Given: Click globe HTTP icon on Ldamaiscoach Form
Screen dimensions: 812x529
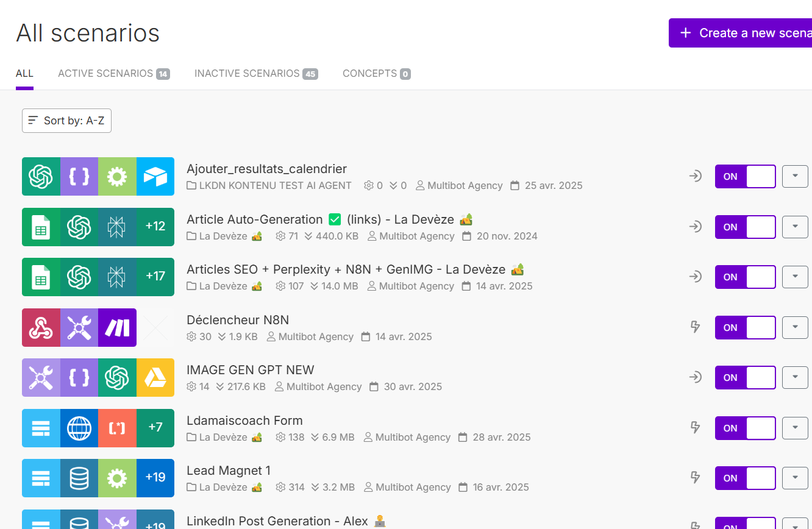Looking at the screenshot, I should click(79, 428).
